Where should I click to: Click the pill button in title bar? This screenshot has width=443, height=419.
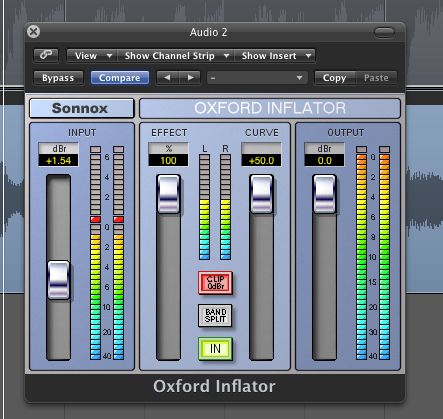[384, 32]
